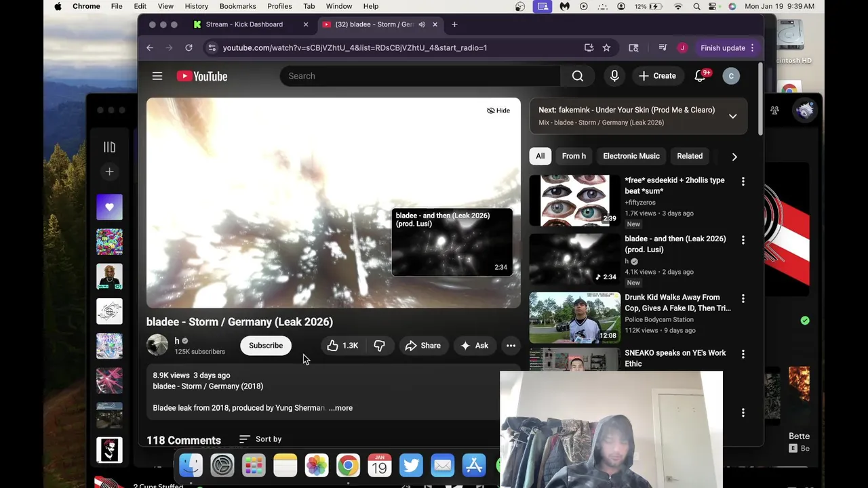Start voice search with microphone icon

click(614, 76)
